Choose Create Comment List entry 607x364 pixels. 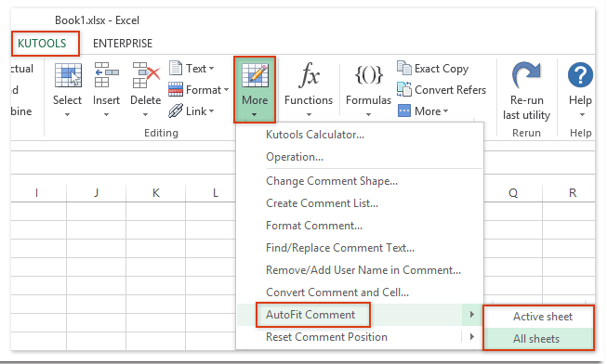(x=322, y=203)
